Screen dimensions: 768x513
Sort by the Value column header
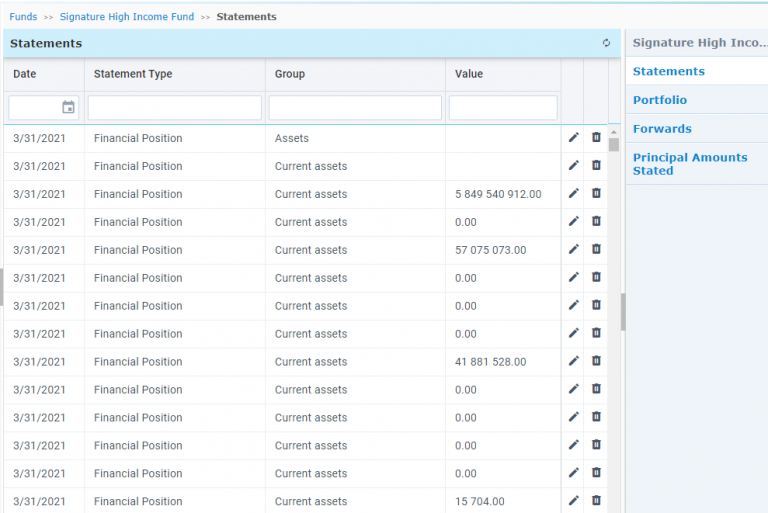(x=469, y=74)
